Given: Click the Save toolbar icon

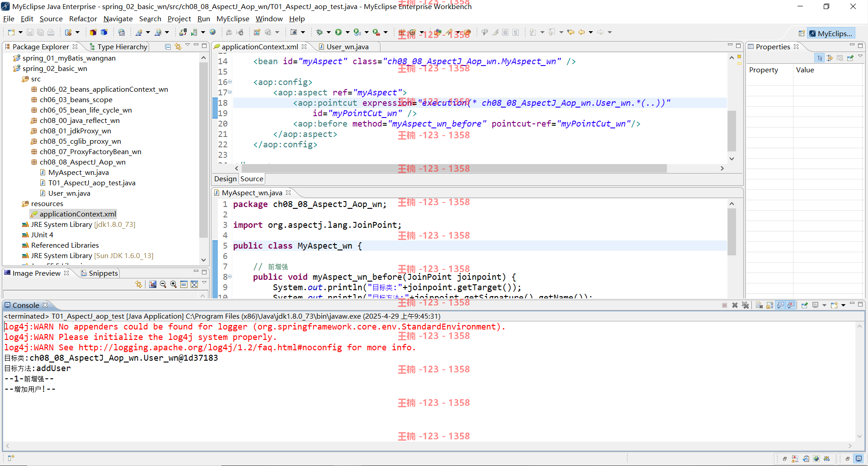Looking at the screenshot, I should pyautogui.click(x=30, y=32).
